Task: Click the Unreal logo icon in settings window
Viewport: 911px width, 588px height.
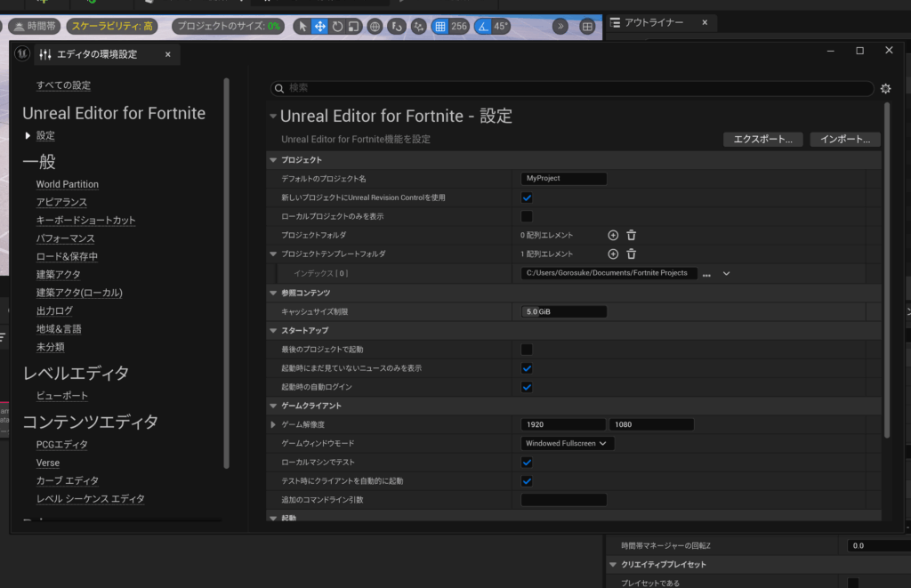Action: click(x=22, y=54)
